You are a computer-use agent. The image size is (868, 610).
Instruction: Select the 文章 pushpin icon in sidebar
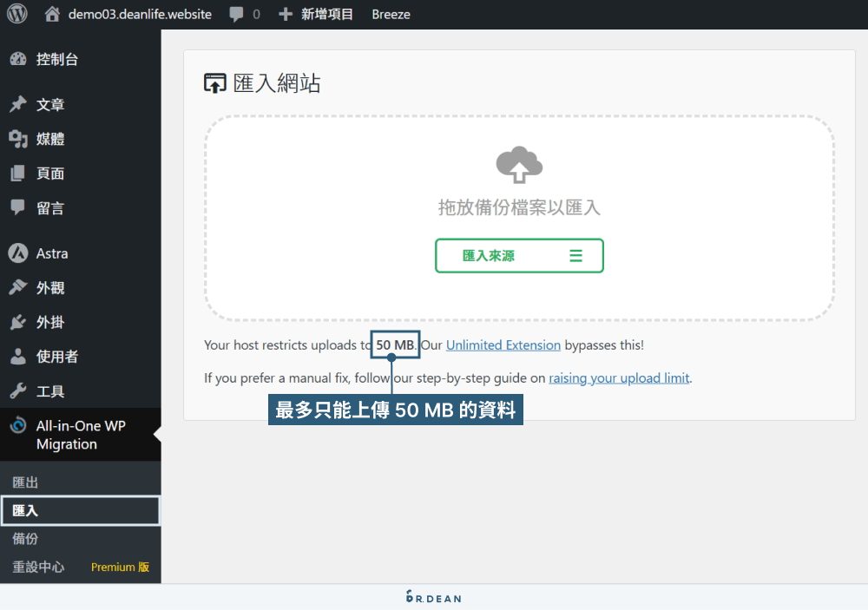click(x=19, y=103)
